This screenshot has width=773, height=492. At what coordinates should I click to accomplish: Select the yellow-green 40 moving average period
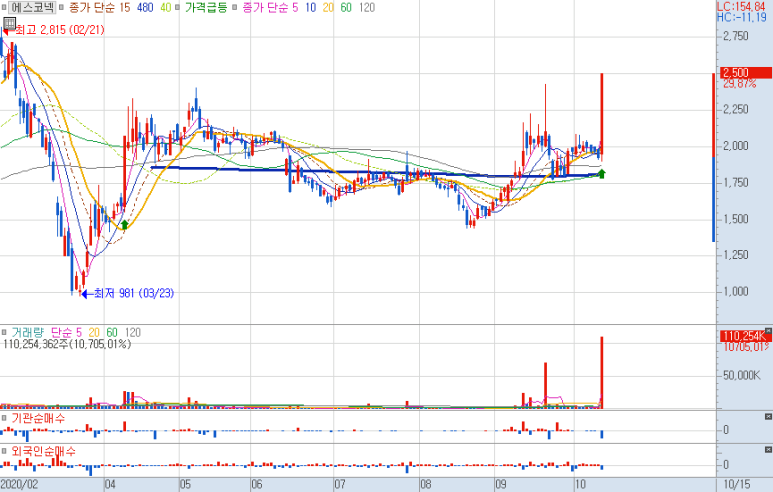[x=166, y=7]
